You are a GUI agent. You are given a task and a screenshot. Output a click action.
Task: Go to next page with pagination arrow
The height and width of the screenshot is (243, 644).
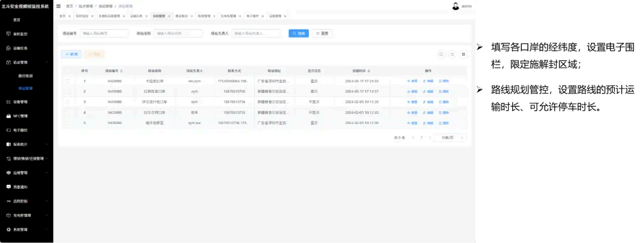click(x=429, y=138)
